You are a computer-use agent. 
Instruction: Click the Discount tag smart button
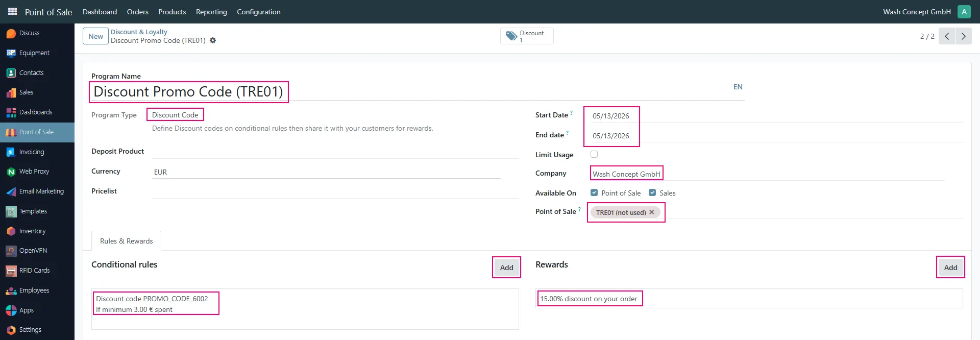pos(527,36)
